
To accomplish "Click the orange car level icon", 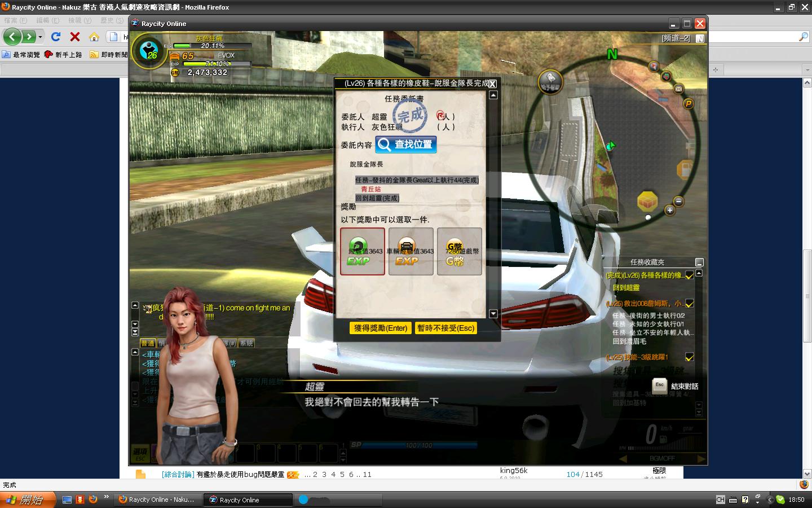I will click(x=175, y=56).
